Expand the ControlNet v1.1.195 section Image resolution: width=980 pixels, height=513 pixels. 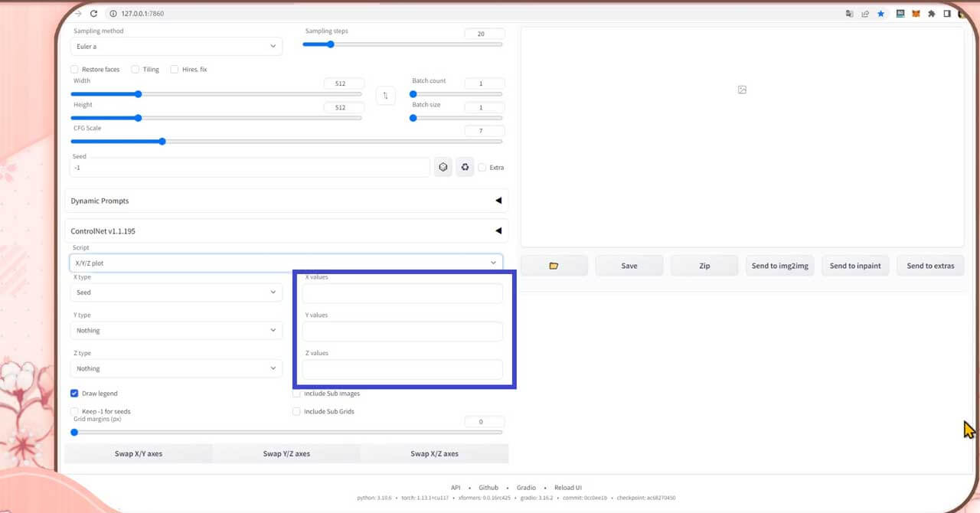click(286, 230)
